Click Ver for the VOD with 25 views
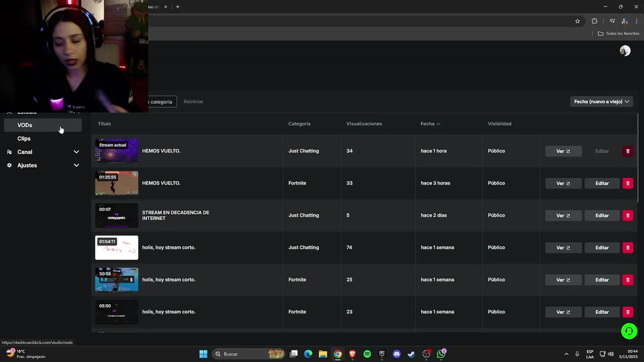 (x=563, y=280)
